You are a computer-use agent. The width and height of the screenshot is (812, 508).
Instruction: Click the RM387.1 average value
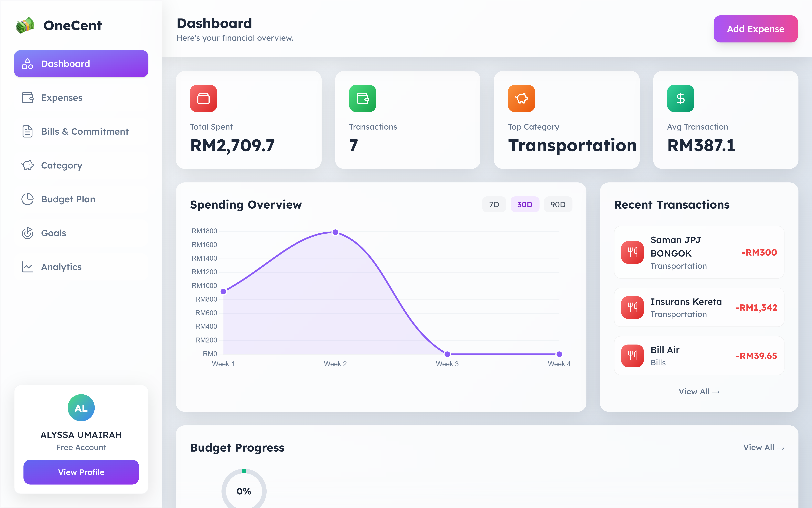tap(701, 145)
